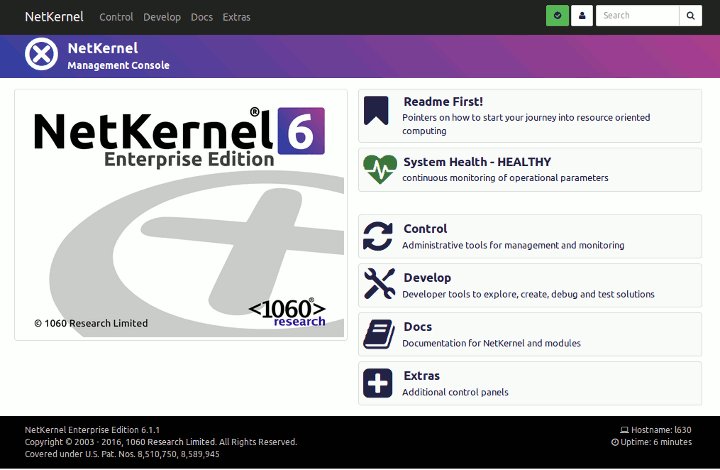Click the 'Uptime: 6 minutes' footer text

[656, 442]
